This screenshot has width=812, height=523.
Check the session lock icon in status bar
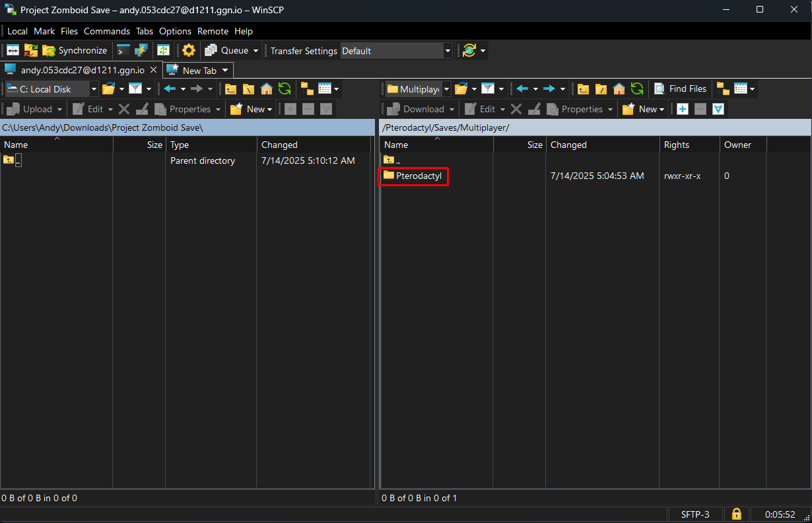click(736, 514)
